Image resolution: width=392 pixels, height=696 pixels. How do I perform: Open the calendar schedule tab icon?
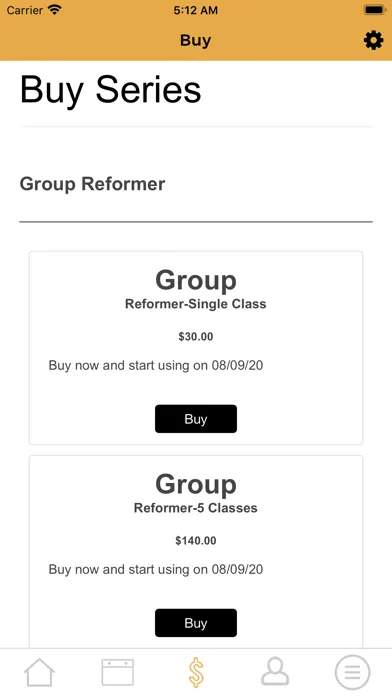118,672
